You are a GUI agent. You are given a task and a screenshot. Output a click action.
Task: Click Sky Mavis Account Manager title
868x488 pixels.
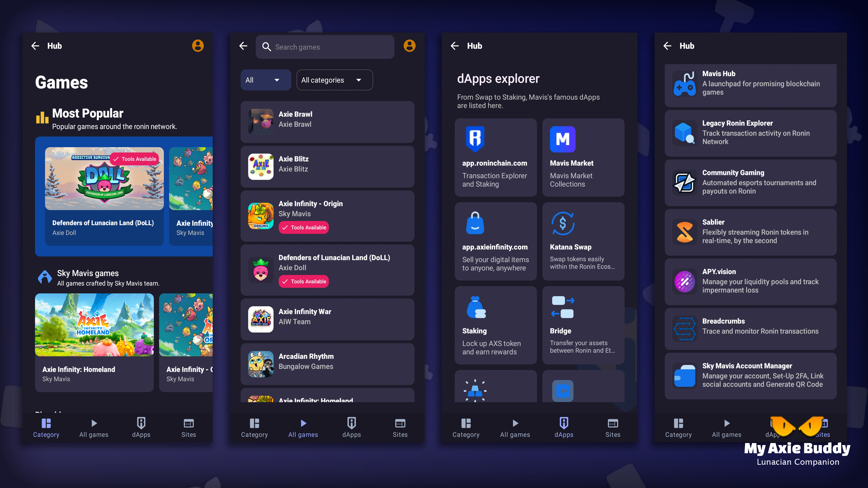pos(747,366)
